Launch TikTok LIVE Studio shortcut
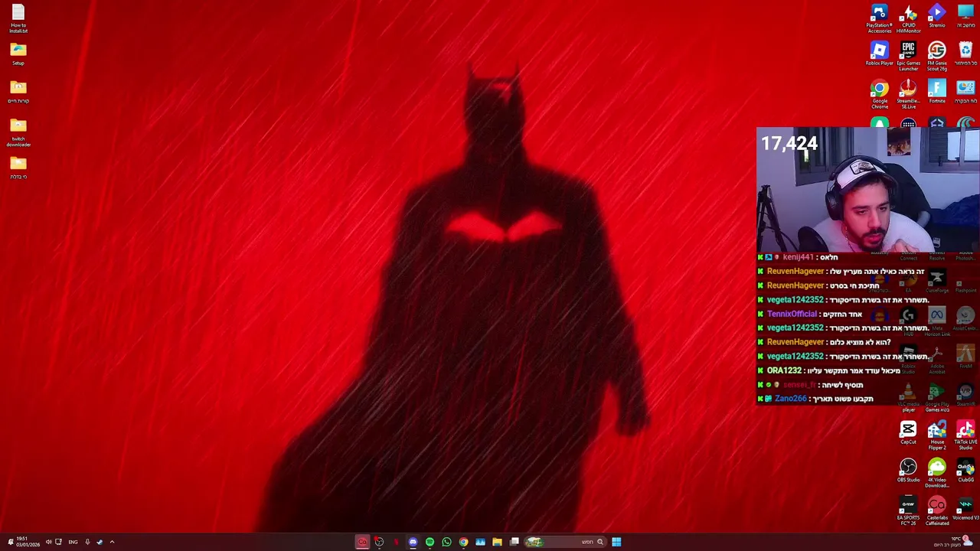Viewport: 980px width, 551px height. coord(965,435)
